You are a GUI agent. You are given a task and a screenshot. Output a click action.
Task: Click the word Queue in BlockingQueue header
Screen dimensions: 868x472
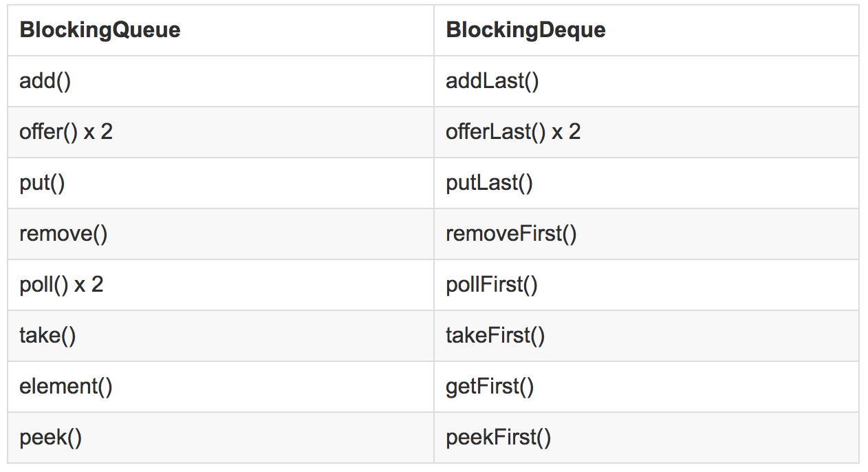point(142,30)
